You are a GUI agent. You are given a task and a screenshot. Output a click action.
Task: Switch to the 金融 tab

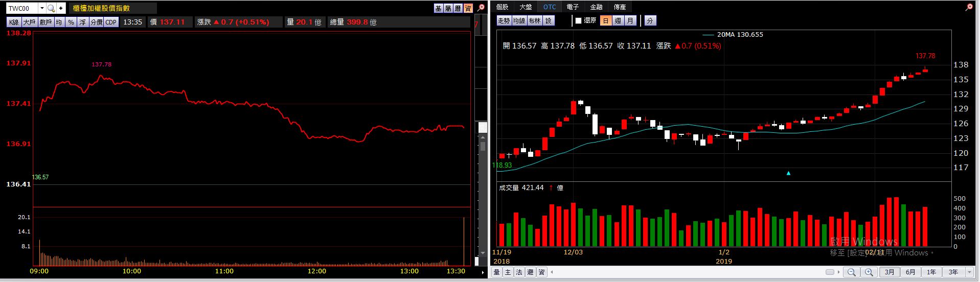tap(597, 7)
